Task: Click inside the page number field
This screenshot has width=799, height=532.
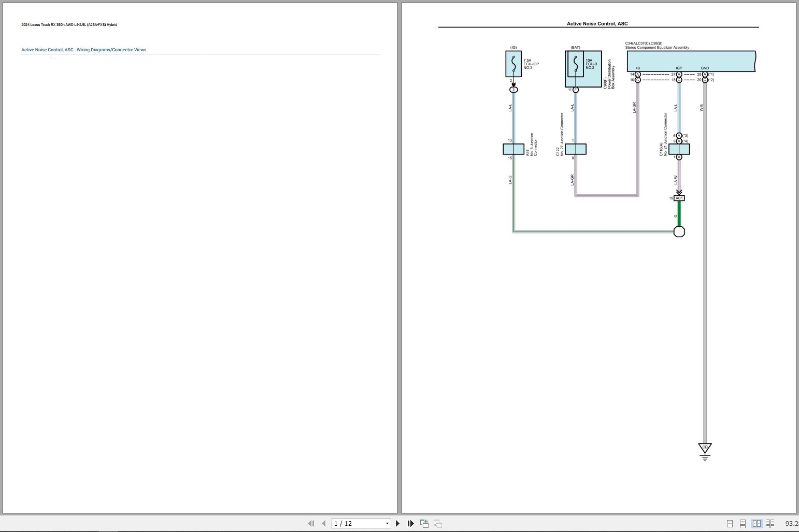Action: click(352, 523)
